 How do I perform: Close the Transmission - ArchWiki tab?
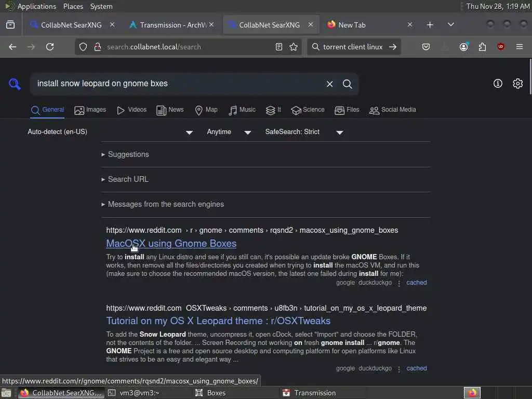pos(211,24)
